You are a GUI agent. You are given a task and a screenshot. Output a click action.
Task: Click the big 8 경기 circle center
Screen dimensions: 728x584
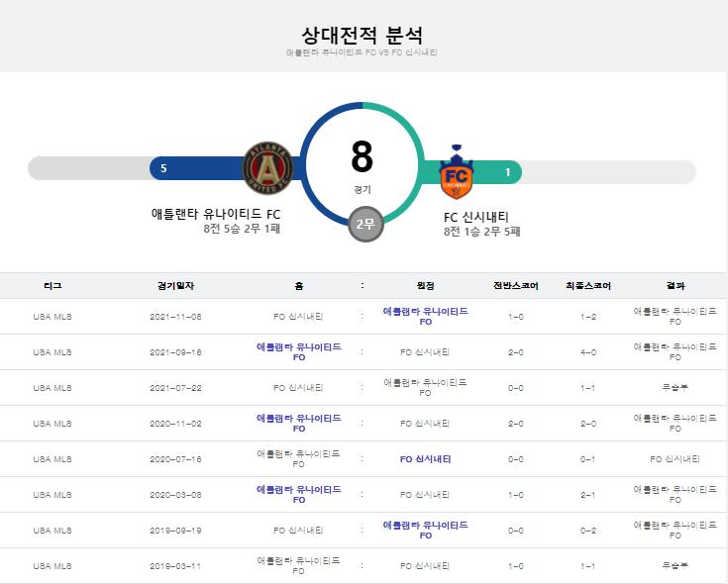coord(363,166)
